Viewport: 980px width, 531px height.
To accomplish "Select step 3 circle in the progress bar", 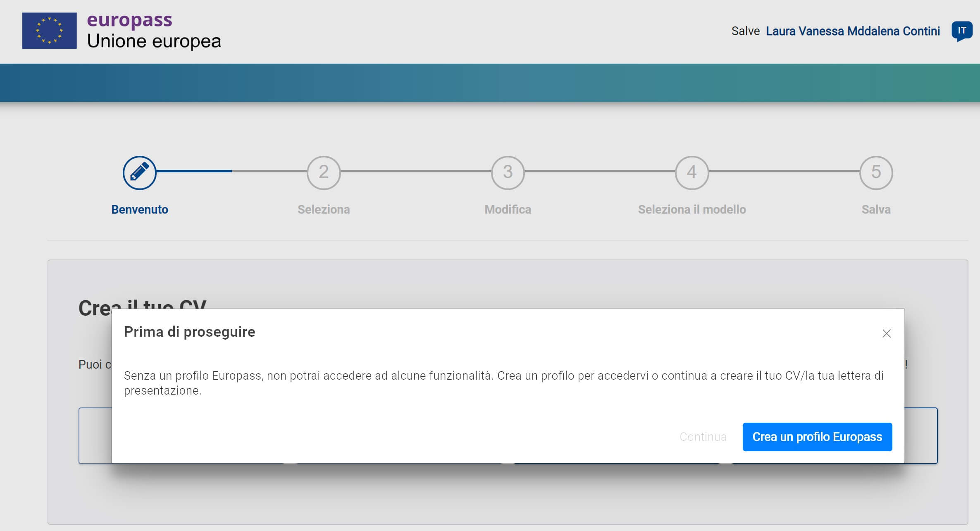I will point(508,172).
